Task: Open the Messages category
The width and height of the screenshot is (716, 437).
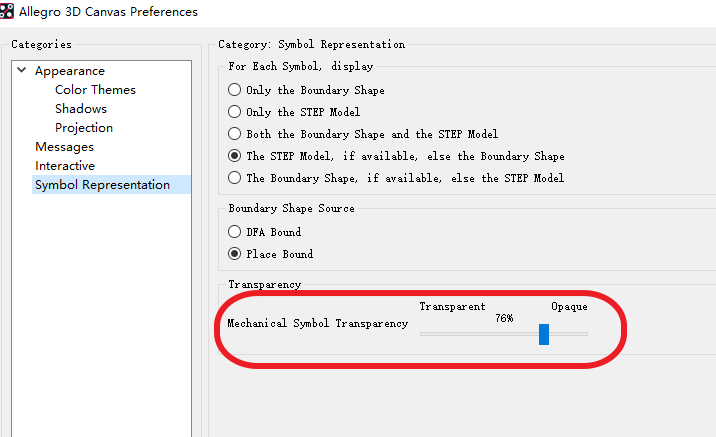Action: tap(64, 147)
